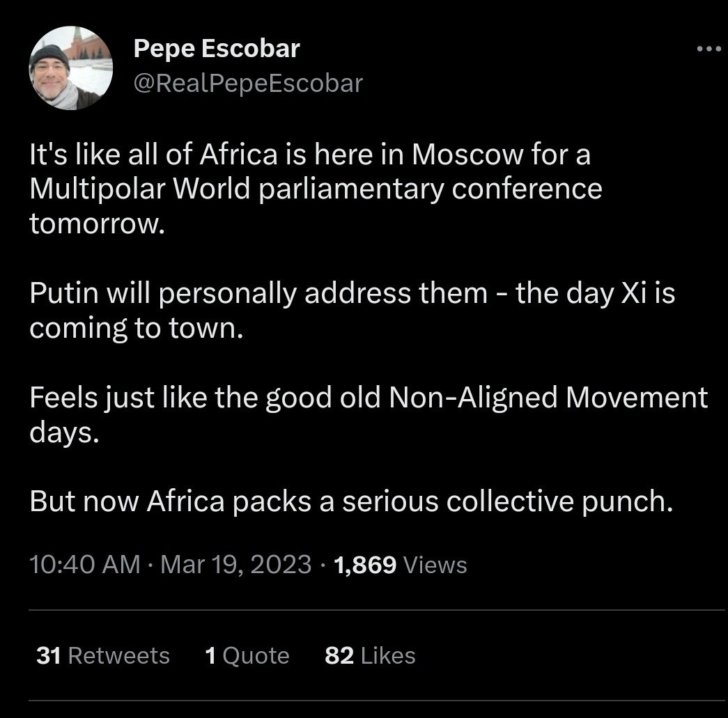Click the Mar 19, 2023 date
This screenshot has height=718, width=728.
[235, 564]
